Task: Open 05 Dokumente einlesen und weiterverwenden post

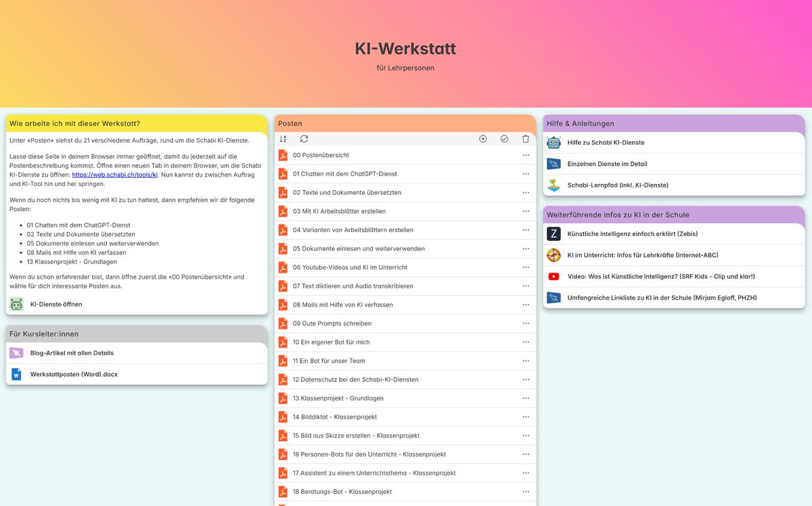Action: point(359,249)
